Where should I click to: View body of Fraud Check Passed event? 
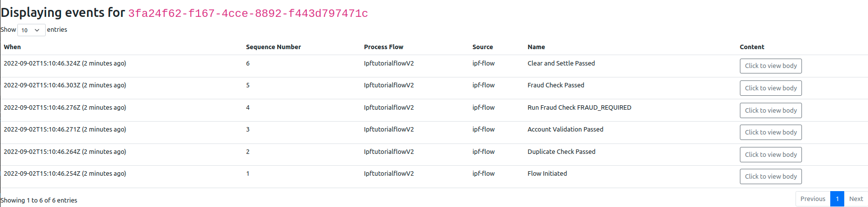click(770, 88)
